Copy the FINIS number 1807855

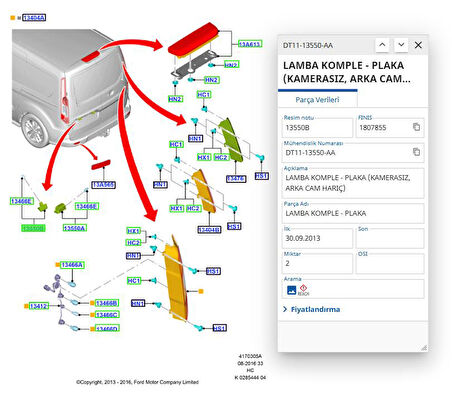[416, 127]
